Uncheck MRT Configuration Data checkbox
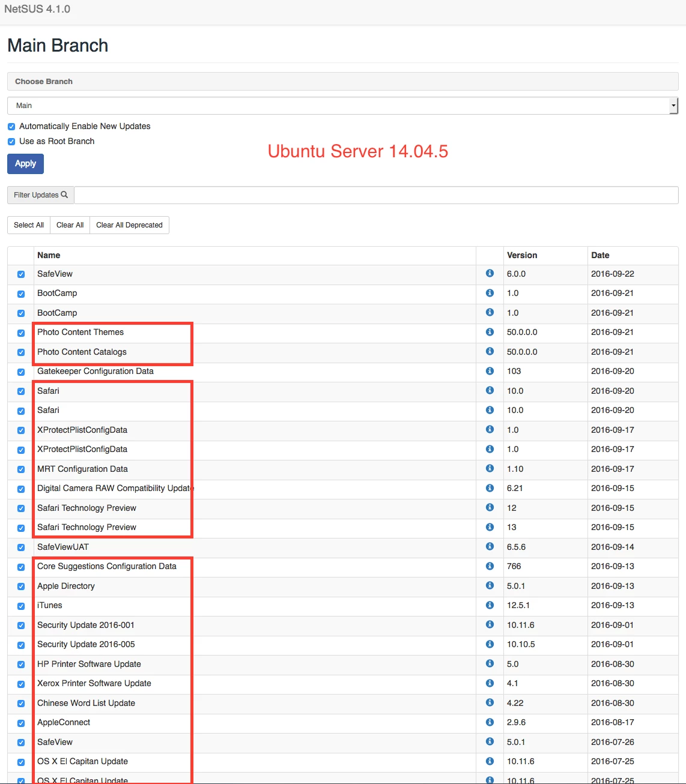686x784 pixels. coord(21,469)
